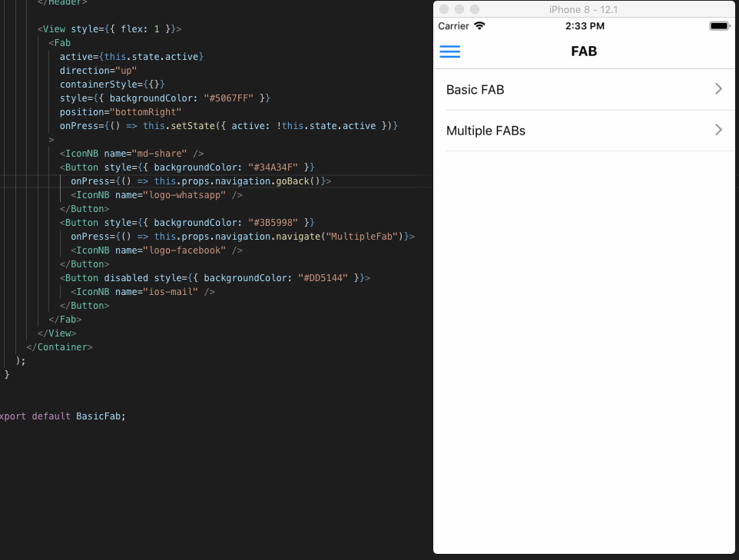Click the iPhone 8 - 12.1 title bar

[584, 8]
